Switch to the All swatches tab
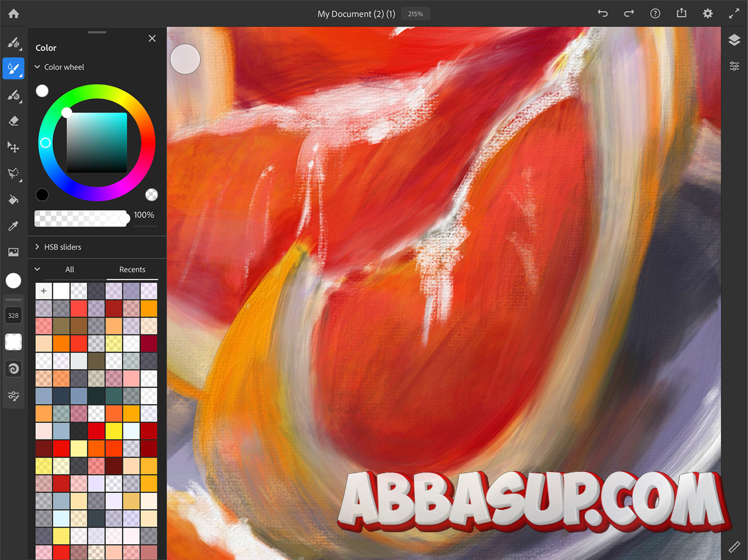Viewport: 748px width, 560px height. click(x=70, y=270)
